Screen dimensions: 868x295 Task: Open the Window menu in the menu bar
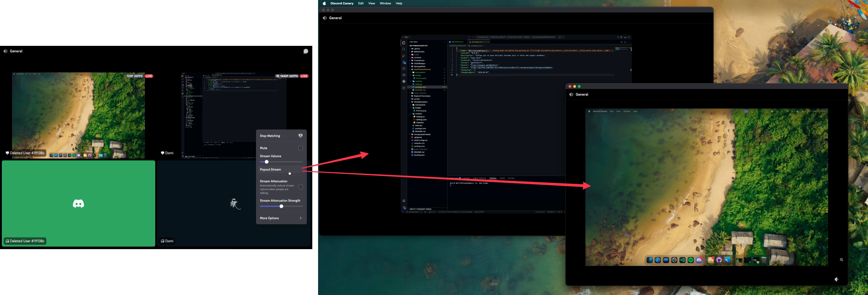385,3
